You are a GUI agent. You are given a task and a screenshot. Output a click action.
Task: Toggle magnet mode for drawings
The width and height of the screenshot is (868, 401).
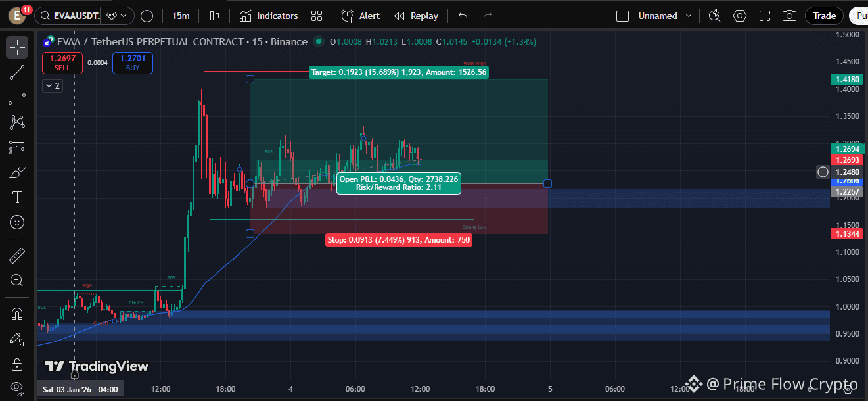click(x=17, y=314)
